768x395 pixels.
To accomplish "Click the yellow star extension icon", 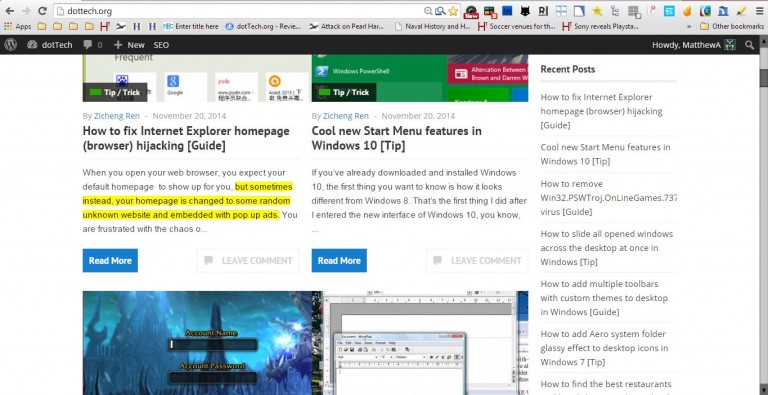I will click(597, 11).
